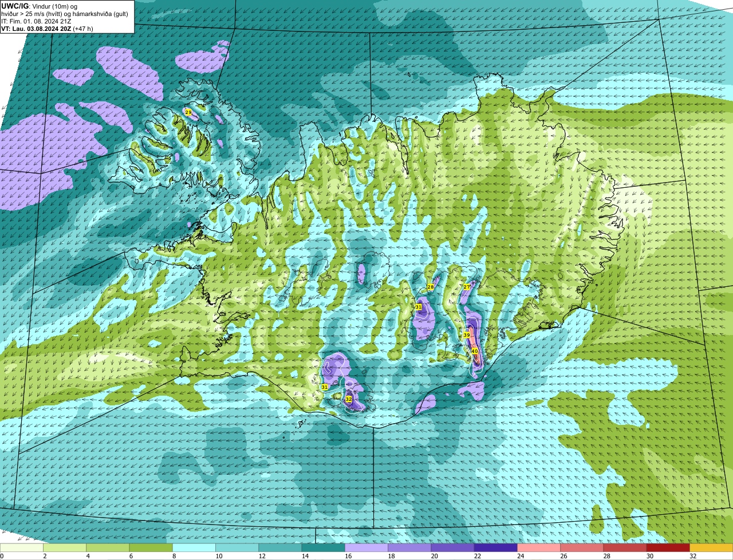Click the title line 'UWC/IG: Vindur (10m) og'
Image resolution: width=733 pixels, height=560 pixels.
click(40, 6)
